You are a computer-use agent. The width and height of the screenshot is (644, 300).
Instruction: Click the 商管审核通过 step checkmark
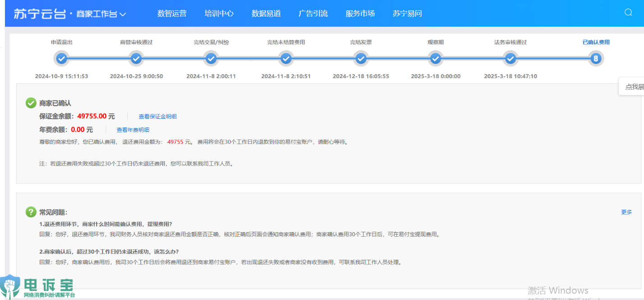point(136,58)
